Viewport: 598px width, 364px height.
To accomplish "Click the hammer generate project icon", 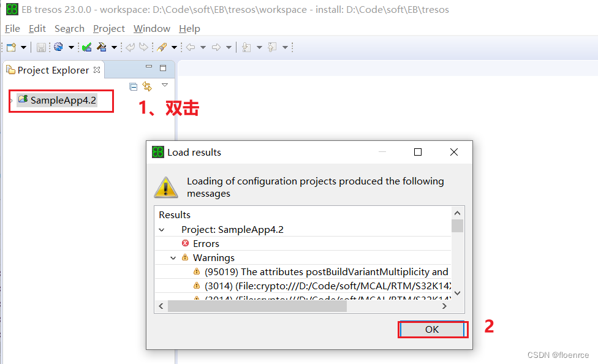I will 102,47.
